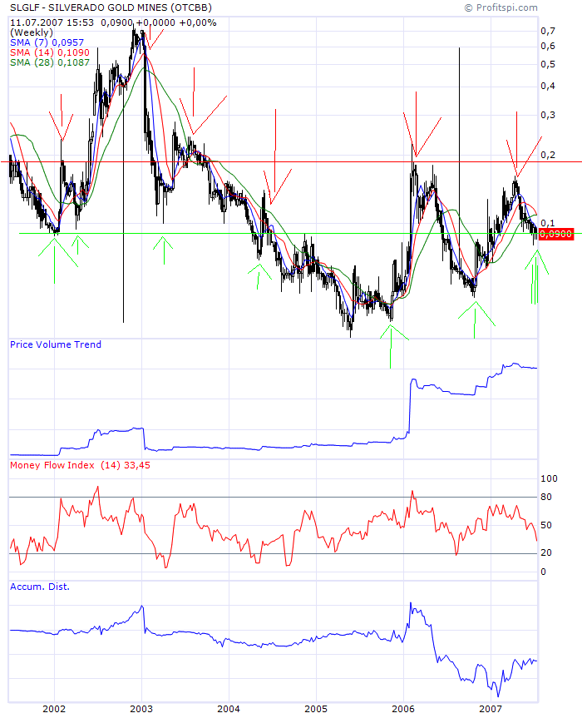Click the SLGLF - SILVERADO GOLD MINES chart title
The width and height of the screenshot is (582, 728).
(111, 7)
